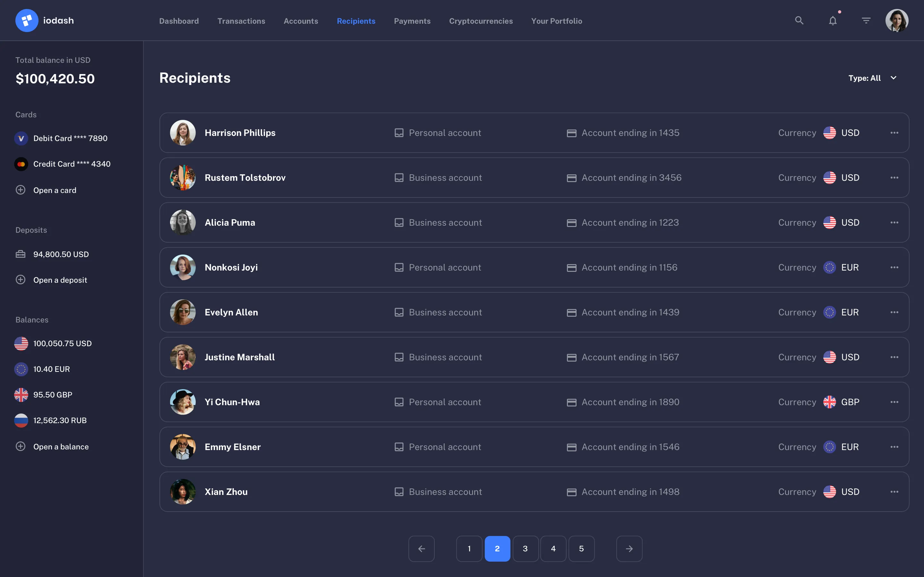Open options menu for Xian Zhou
This screenshot has width=924, height=577.
pyautogui.click(x=895, y=491)
